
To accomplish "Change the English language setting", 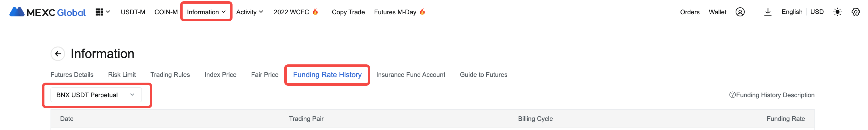I will click(x=792, y=12).
